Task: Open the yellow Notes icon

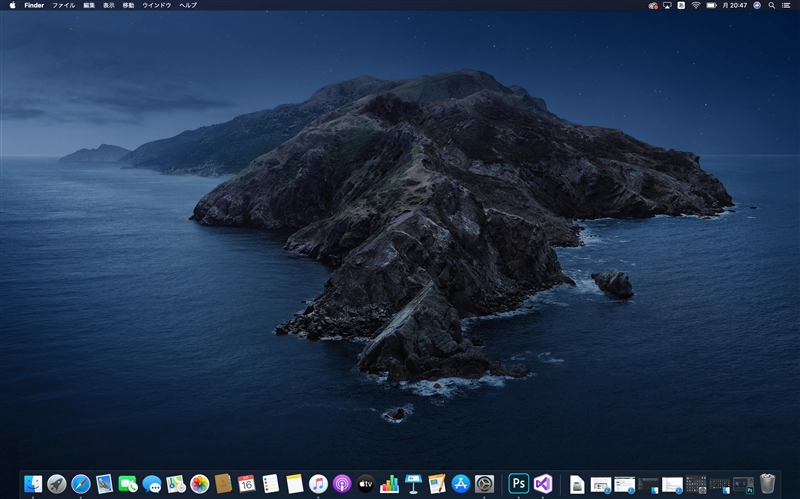Action: [x=294, y=484]
